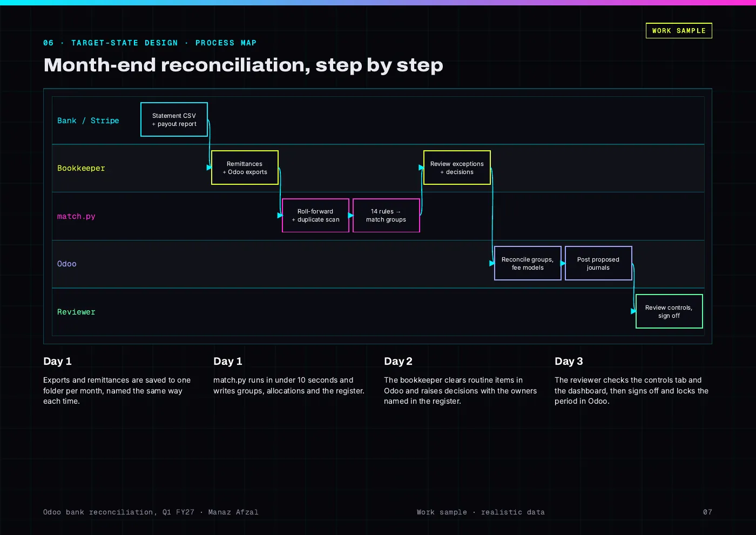Select the "Roll-forward + duplicate scan" box

coord(315,216)
